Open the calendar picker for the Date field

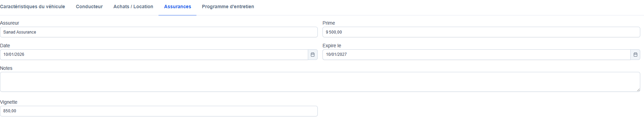click(x=313, y=54)
